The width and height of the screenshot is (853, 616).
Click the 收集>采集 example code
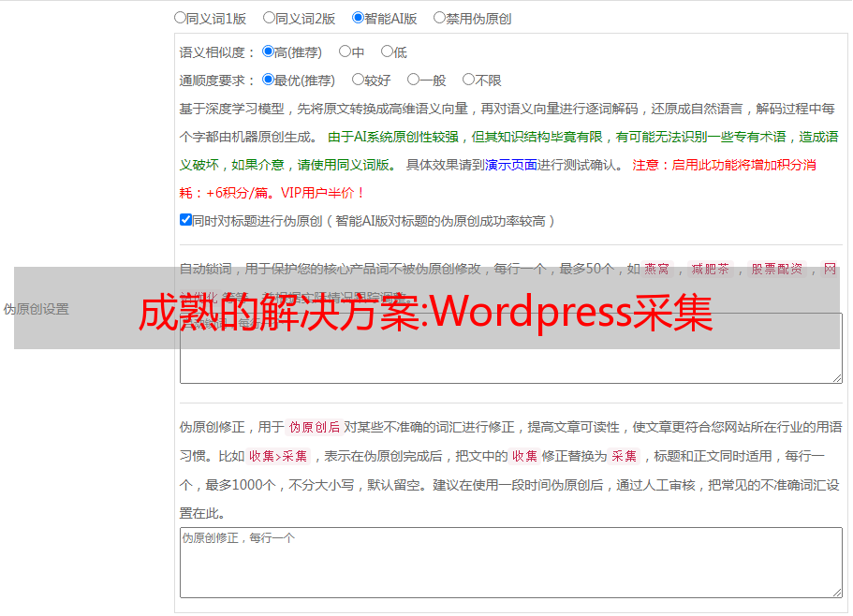[x=278, y=456]
